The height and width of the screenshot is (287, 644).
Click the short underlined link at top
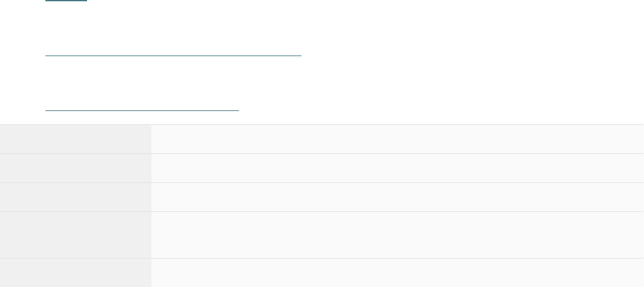click(66, 1)
